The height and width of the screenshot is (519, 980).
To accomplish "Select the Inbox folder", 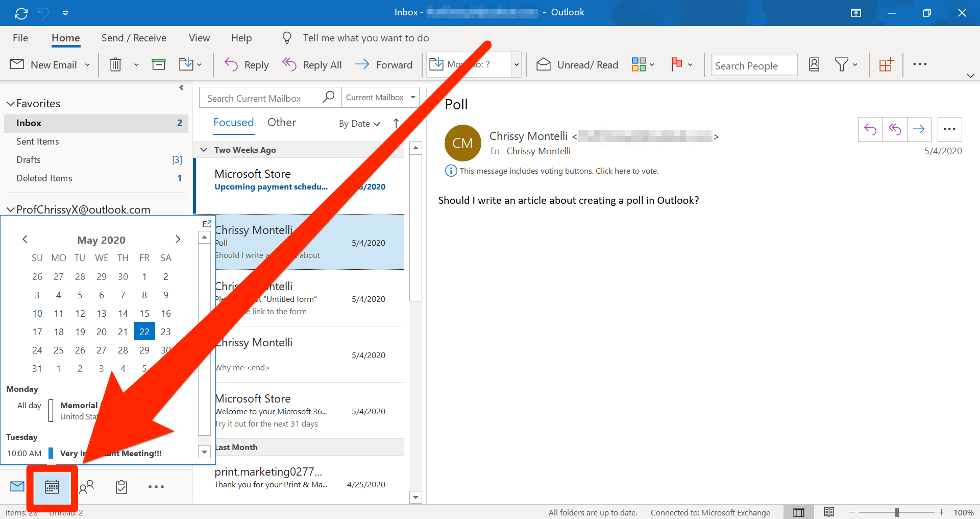I will click(x=96, y=123).
